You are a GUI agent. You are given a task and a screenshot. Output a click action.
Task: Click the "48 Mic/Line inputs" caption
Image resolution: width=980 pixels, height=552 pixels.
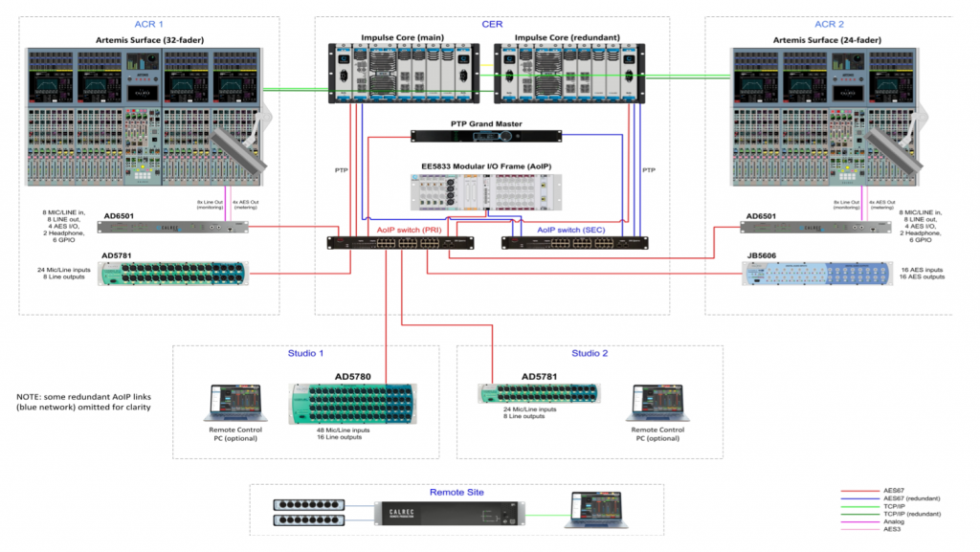click(344, 431)
